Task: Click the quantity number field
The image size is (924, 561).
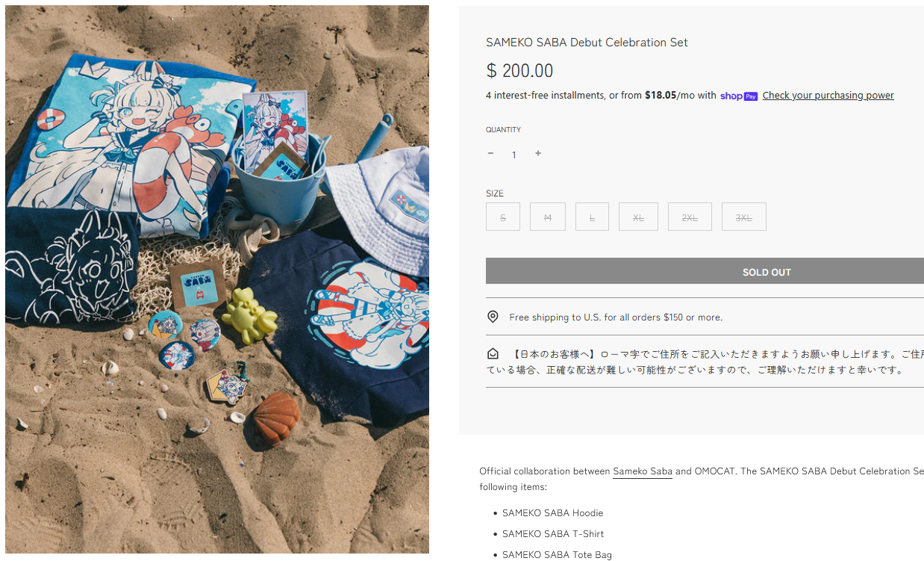Action: [x=513, y=155]
